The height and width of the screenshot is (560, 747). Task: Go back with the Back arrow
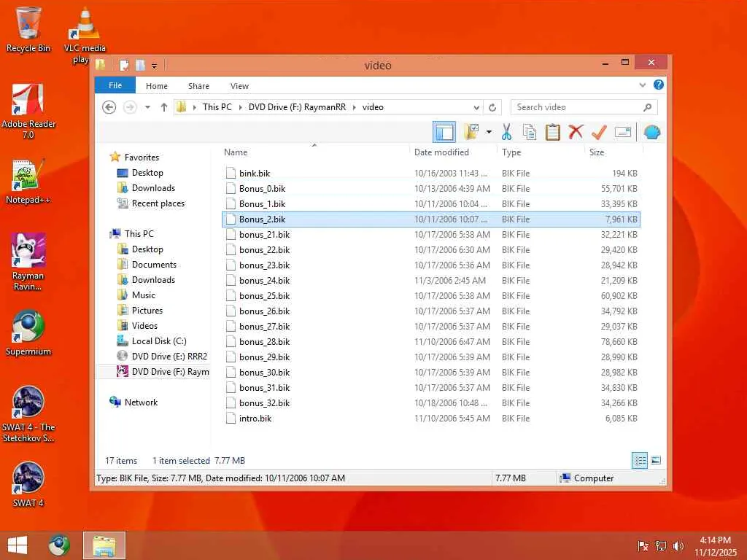coord(109,107)
